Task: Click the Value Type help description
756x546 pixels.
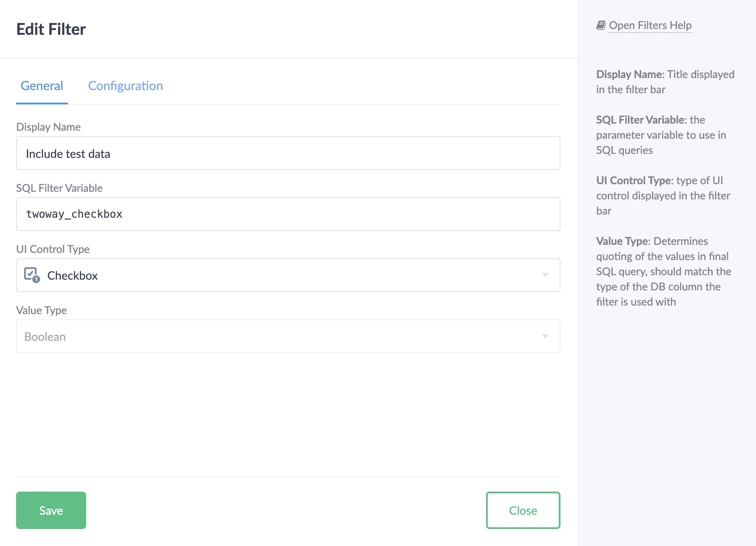Action: click(664, 272)
